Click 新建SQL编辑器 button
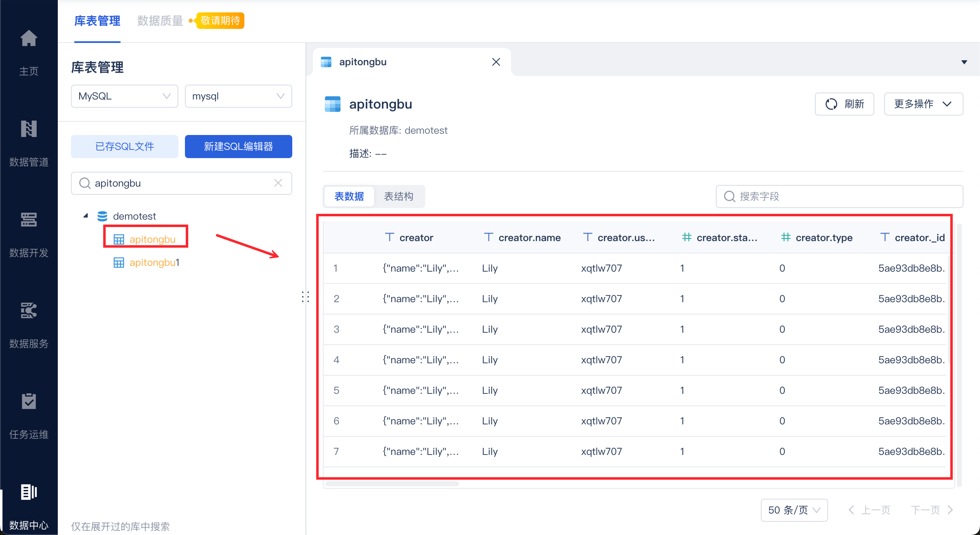This screenshot has width=980, height=535. pyautogui.click(x=238, y=147)
